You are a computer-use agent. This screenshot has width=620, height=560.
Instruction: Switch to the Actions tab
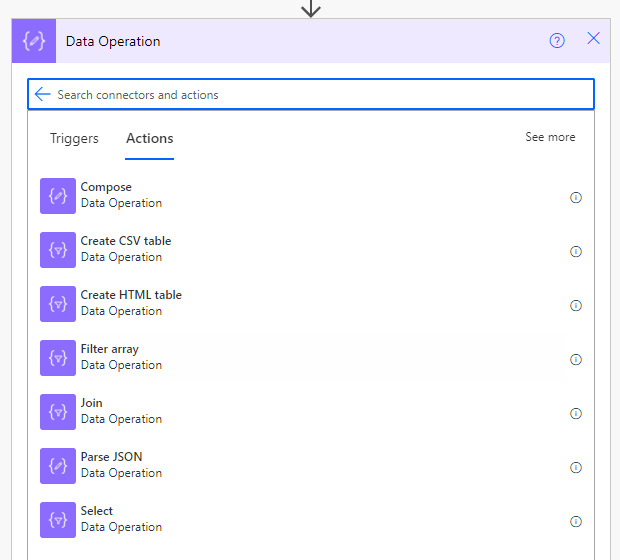tap(150, 139)
